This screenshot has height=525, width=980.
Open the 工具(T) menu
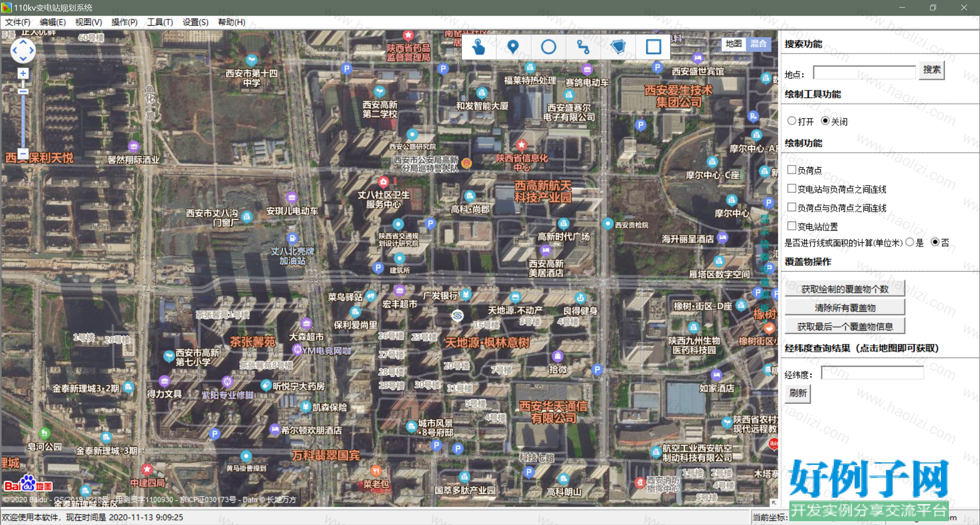pos(160,22)
